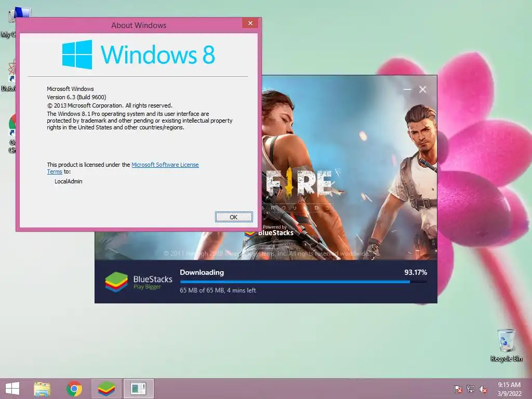This screenshot has height=399, width=532.
Task: Open network status tray icon
Action: 471,389
